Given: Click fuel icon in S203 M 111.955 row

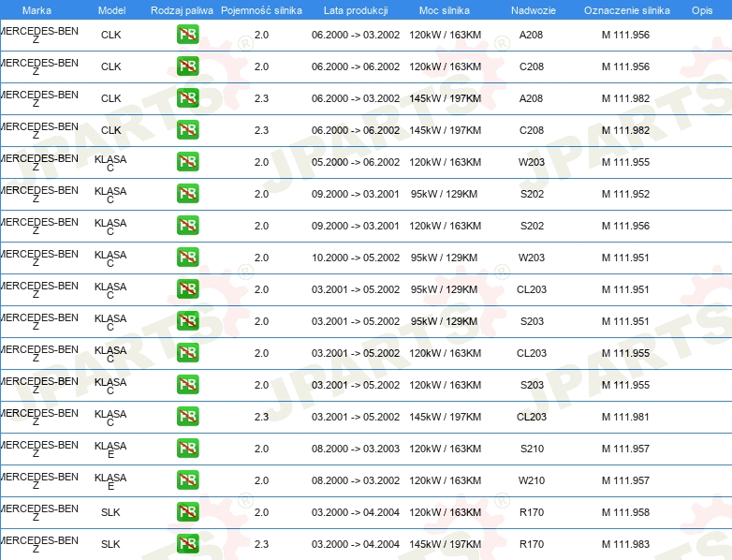Looking at the screenshot, I should [x=187, y=384].
